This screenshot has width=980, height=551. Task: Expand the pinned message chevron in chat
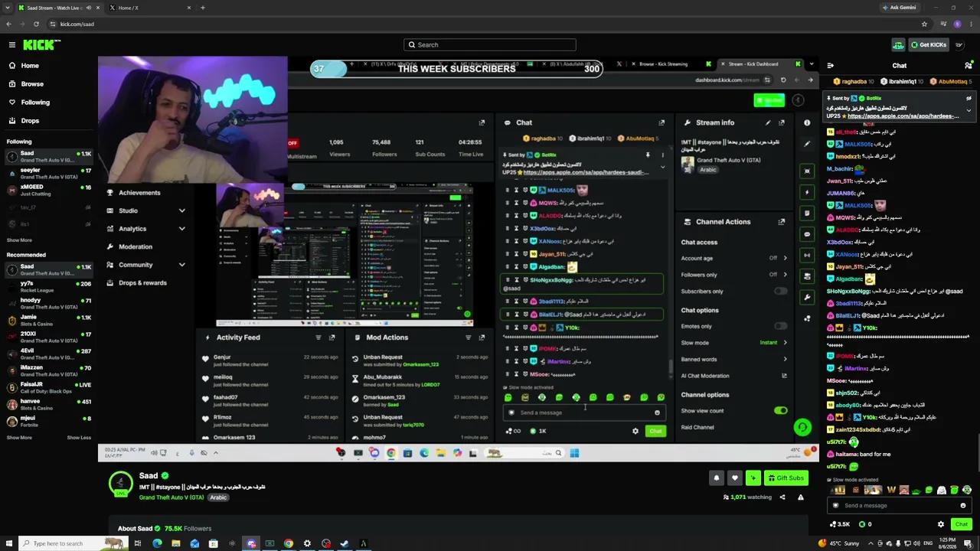969,111
